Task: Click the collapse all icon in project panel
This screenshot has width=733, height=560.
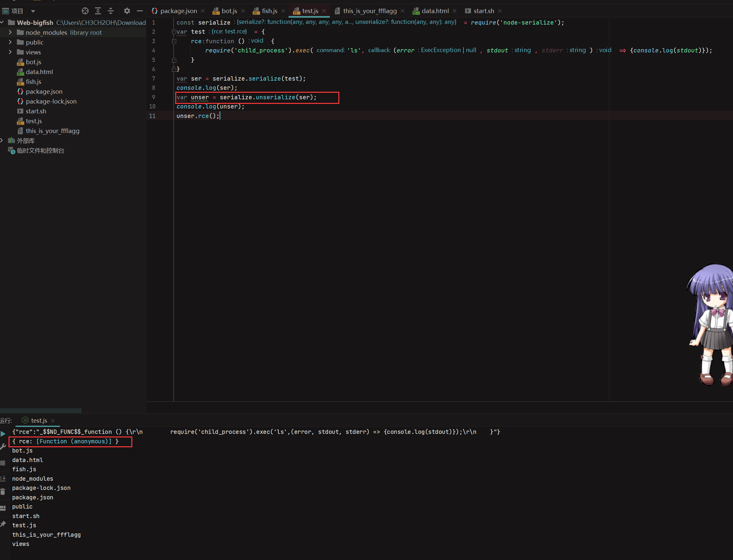Action: point(111,11)
